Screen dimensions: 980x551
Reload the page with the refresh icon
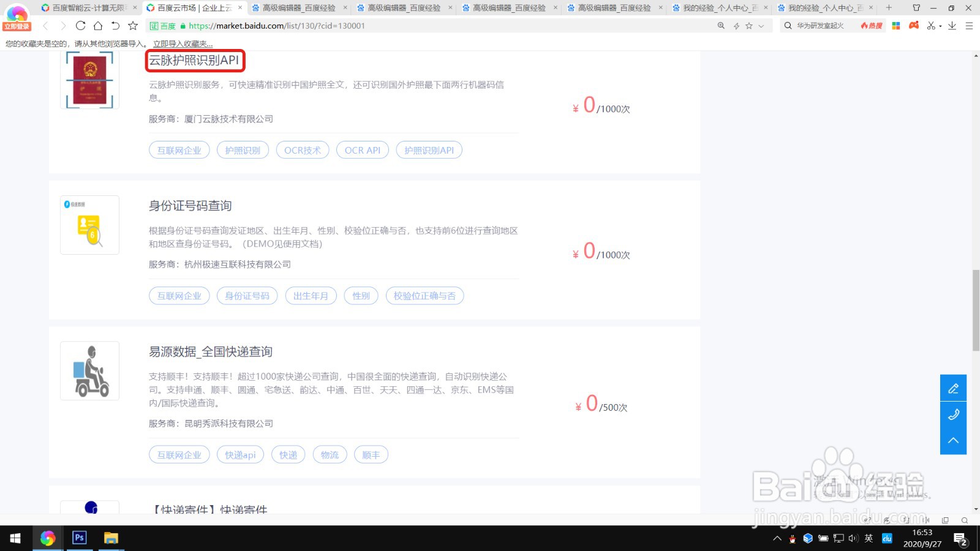(x=80, y=26)
